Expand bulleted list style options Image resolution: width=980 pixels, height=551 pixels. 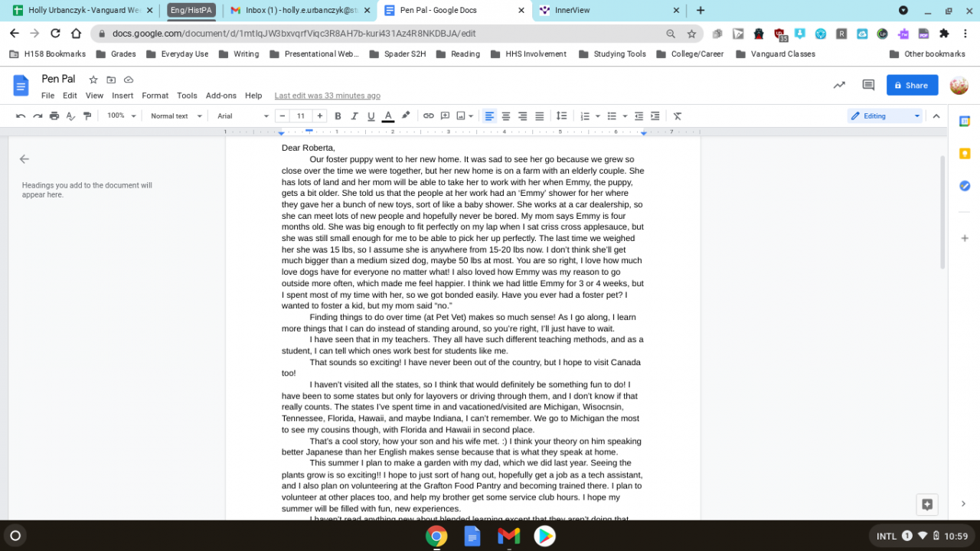click(625, 116)
